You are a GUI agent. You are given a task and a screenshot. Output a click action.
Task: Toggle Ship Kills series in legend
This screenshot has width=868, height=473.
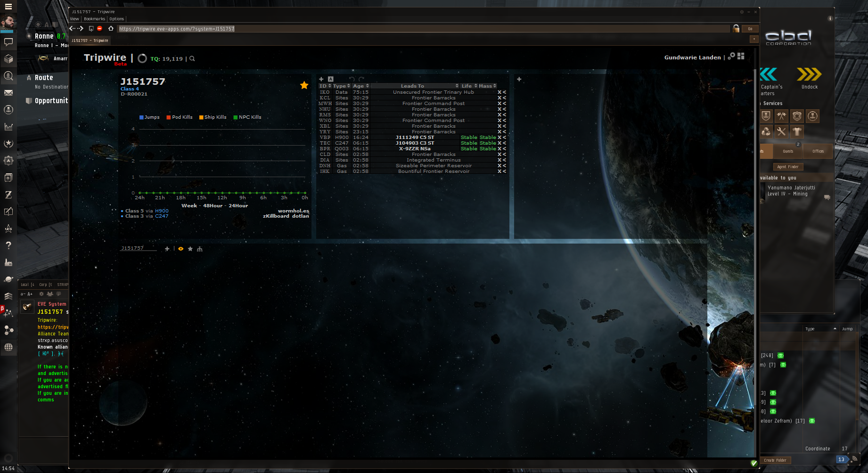[x=213, y=117]
